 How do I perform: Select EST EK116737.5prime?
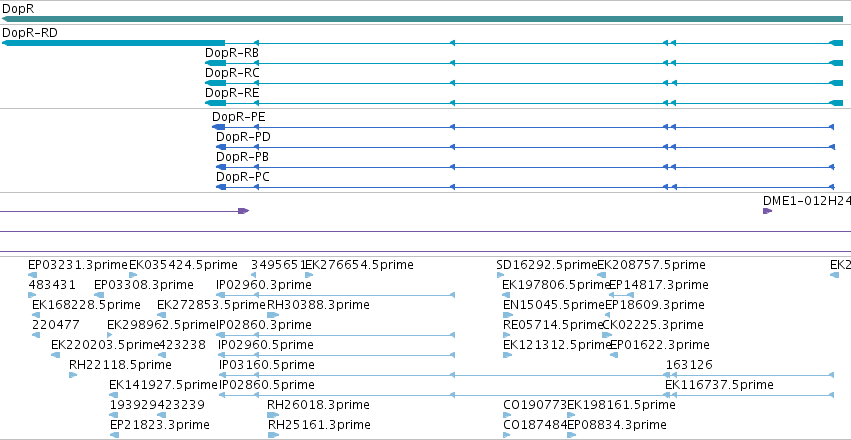click(719, 385)
